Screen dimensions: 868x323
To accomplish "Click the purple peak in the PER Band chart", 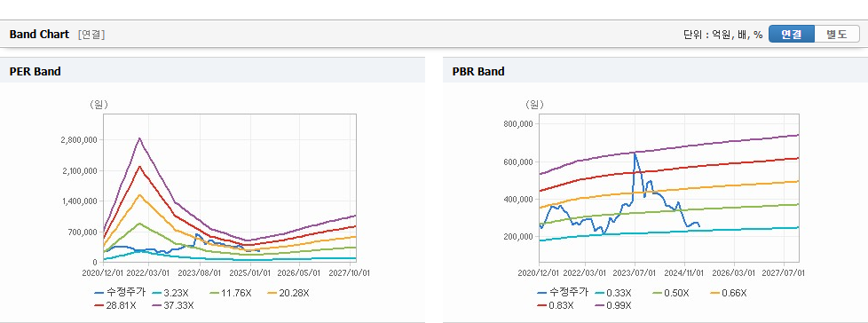I will pyautogui.click(x=139, y=138).
